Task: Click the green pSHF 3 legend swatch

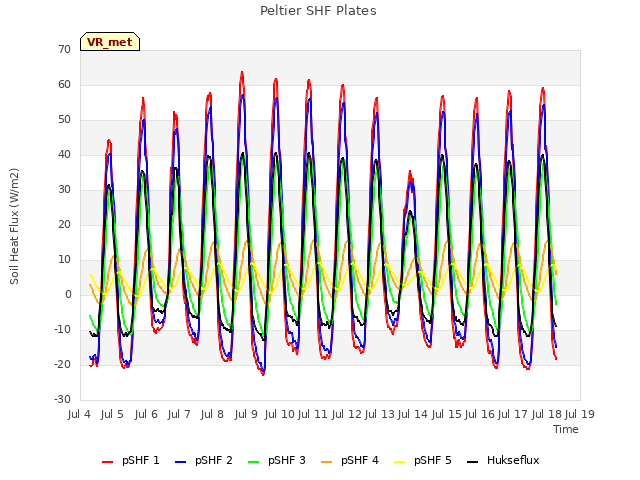Action: (253, 462)
